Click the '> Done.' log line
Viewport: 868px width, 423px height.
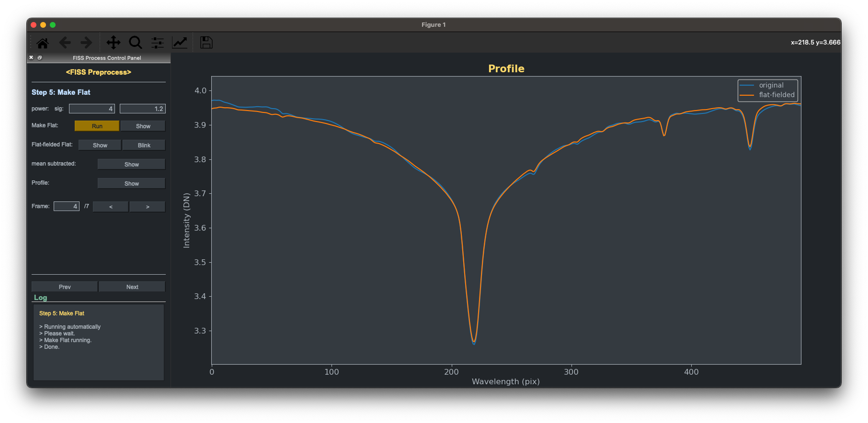pos(49,347)
